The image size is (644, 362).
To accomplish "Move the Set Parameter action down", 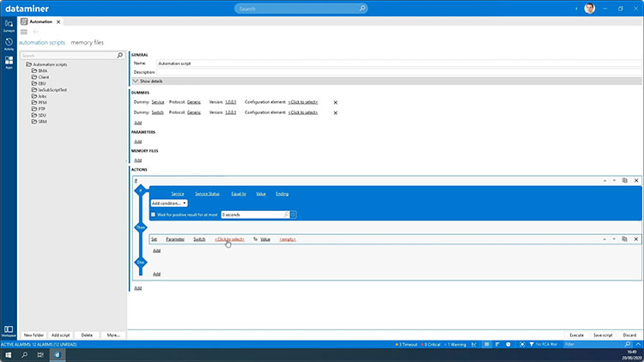I will click(614, 238).
